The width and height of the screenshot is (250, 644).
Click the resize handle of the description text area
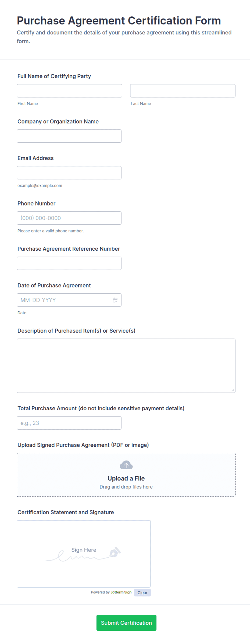(233, 390)
